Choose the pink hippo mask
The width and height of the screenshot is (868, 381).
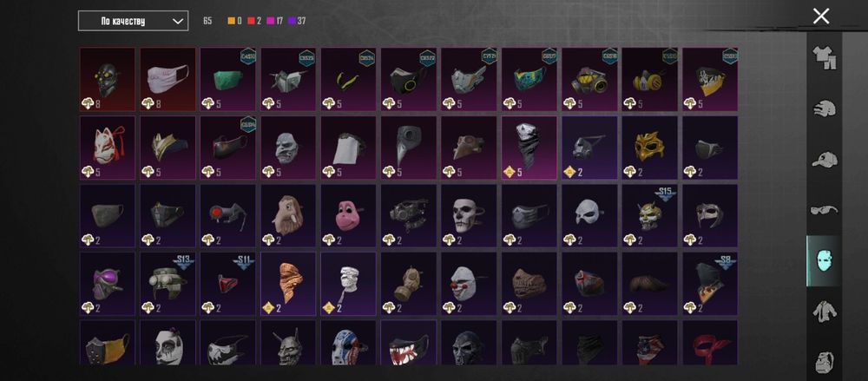point(348,216)
